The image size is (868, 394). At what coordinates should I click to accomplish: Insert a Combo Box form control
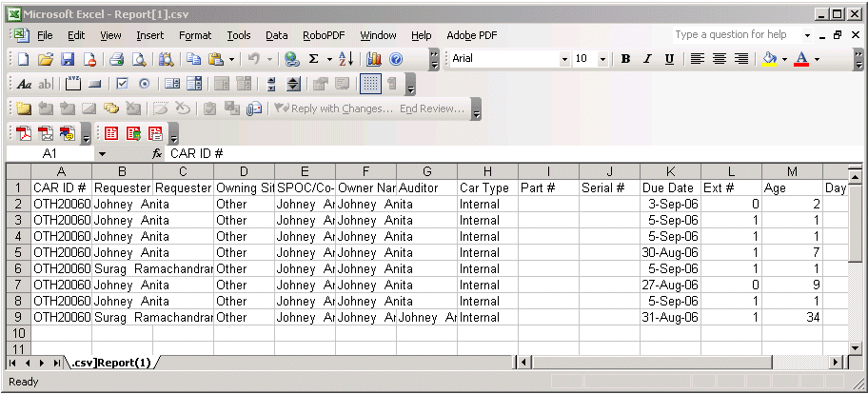[194, 84]
